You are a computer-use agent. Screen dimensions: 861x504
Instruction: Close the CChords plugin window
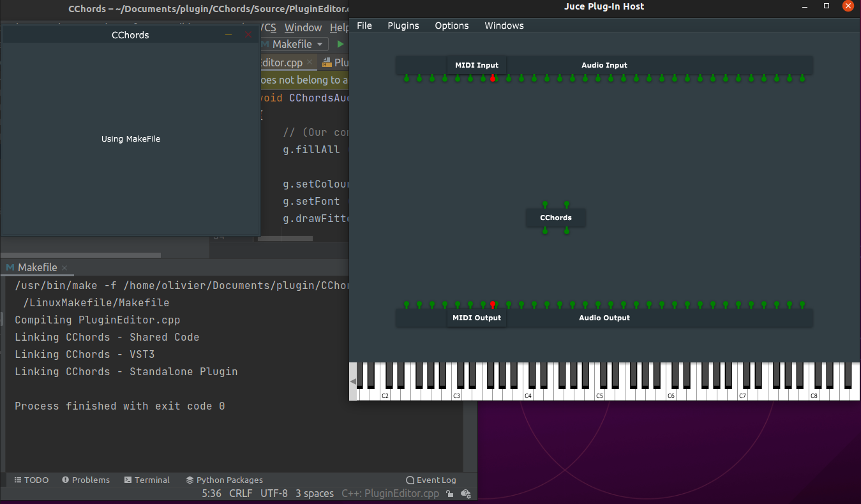[249, 35]
